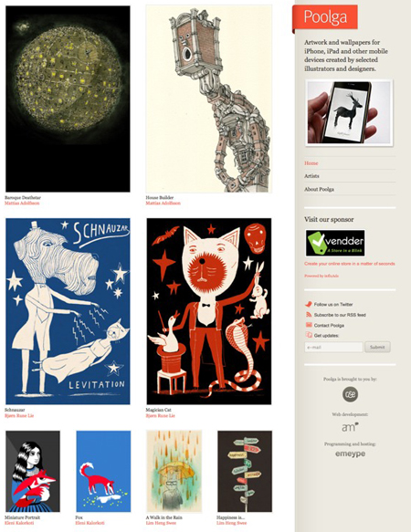Click the Contact Poolga envelope icon
This screenshot has height=532, width=411.
coord(309,325)
